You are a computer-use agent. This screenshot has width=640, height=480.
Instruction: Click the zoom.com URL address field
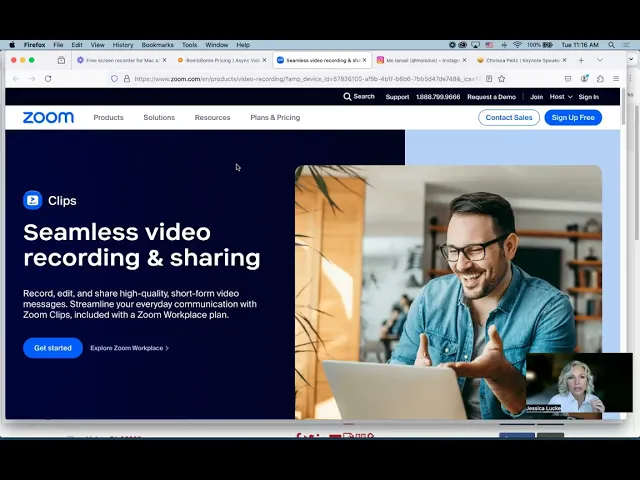click(x=307, y=79)
